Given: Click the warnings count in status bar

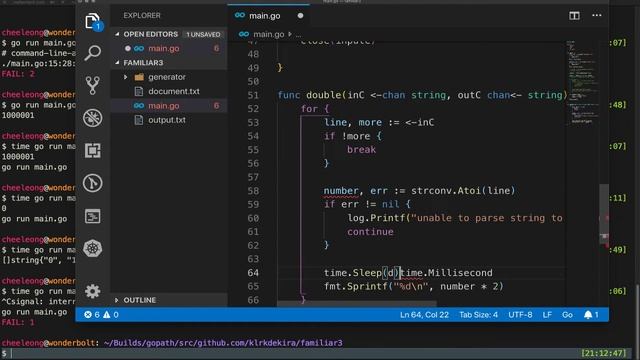Looking at the screenshot, I should (111, 315).
